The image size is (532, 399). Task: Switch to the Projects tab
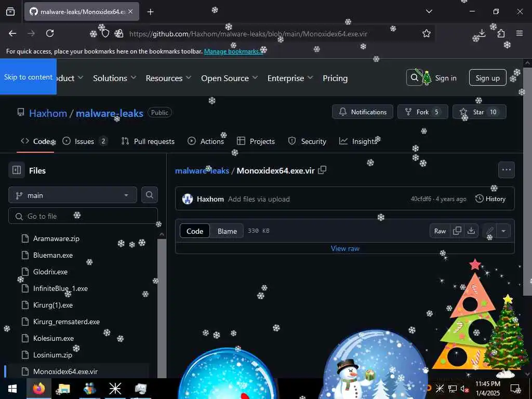256,141
